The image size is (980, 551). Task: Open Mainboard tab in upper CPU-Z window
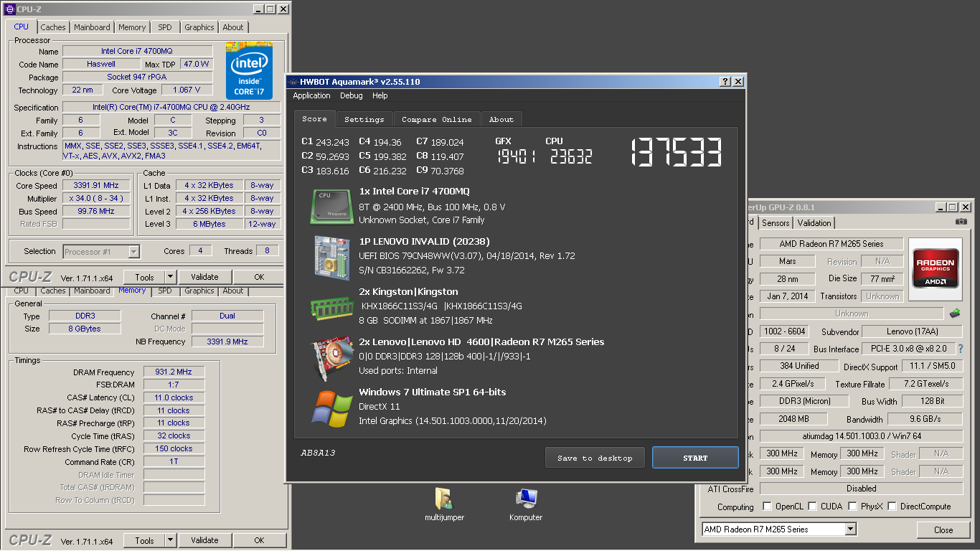click(x=93, y=27)
